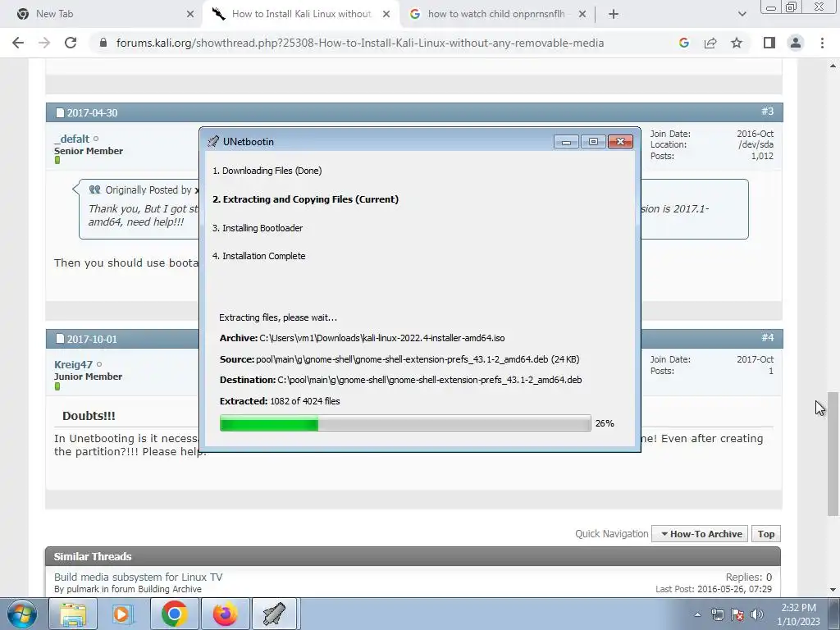The image size is (840, 630).
Task: Click '3. Installing Bootloader' step
Action: point(257,228)
